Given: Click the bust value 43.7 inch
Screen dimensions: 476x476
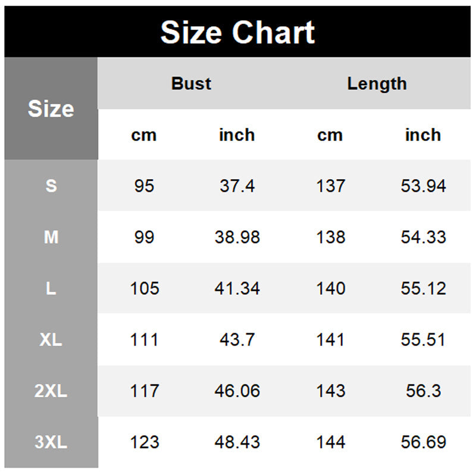Looking at the screenshot, I should point(237,339).
